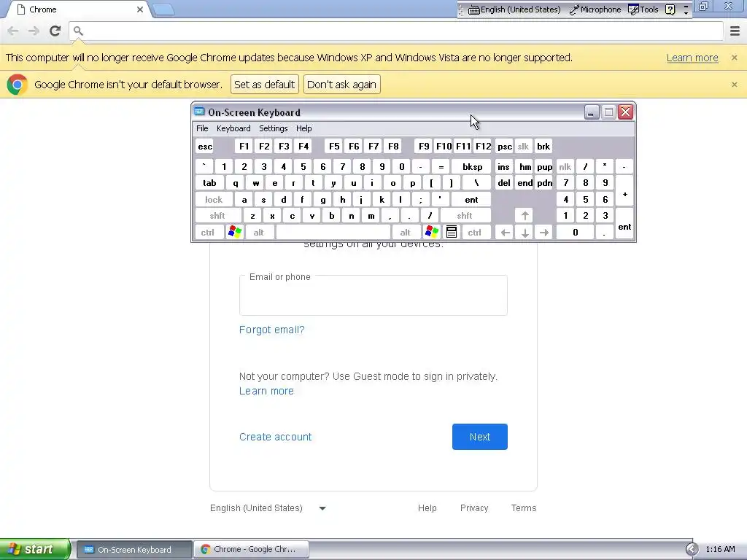Click the Create account link

pyautogui.click(x=275, y=437)
